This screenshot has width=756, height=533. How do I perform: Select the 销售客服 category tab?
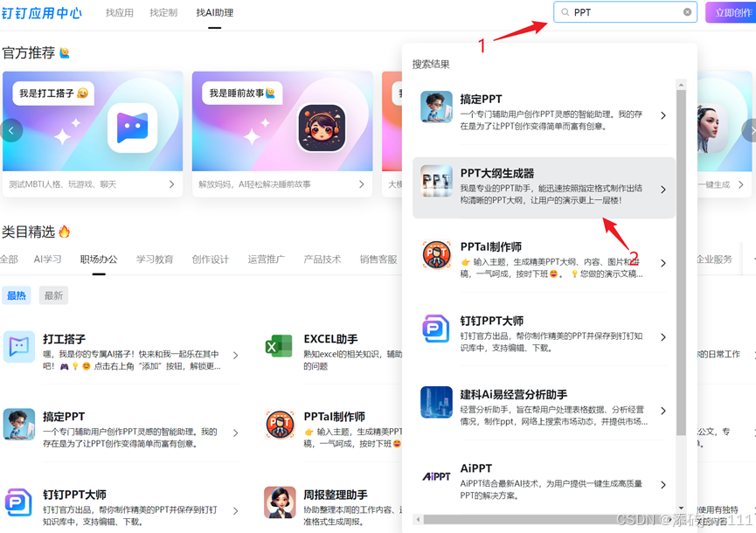(378, 260)
